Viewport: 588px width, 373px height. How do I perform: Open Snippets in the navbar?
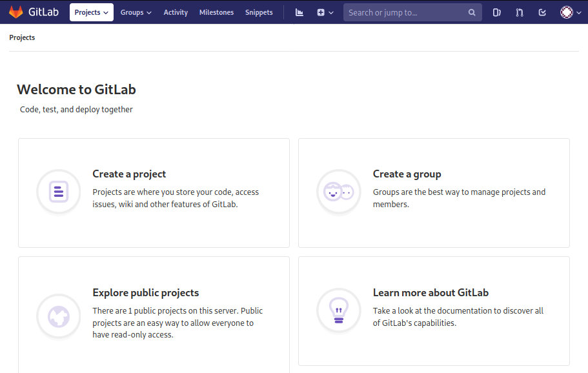click(259, 12)
